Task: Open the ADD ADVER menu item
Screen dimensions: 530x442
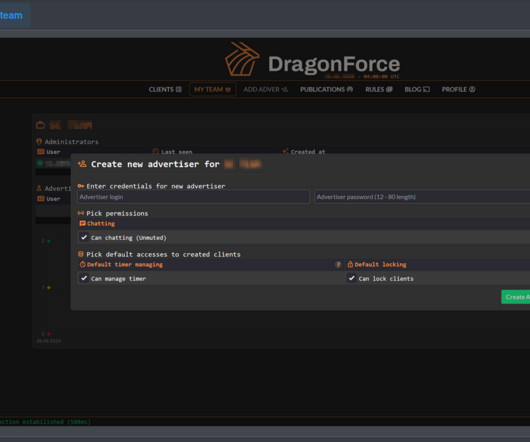Action: point(265,89)
